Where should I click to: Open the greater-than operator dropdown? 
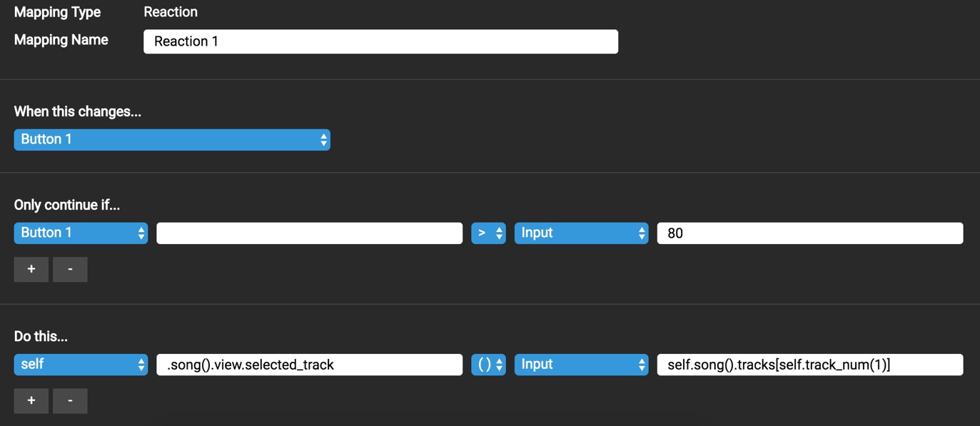(488, 233)
